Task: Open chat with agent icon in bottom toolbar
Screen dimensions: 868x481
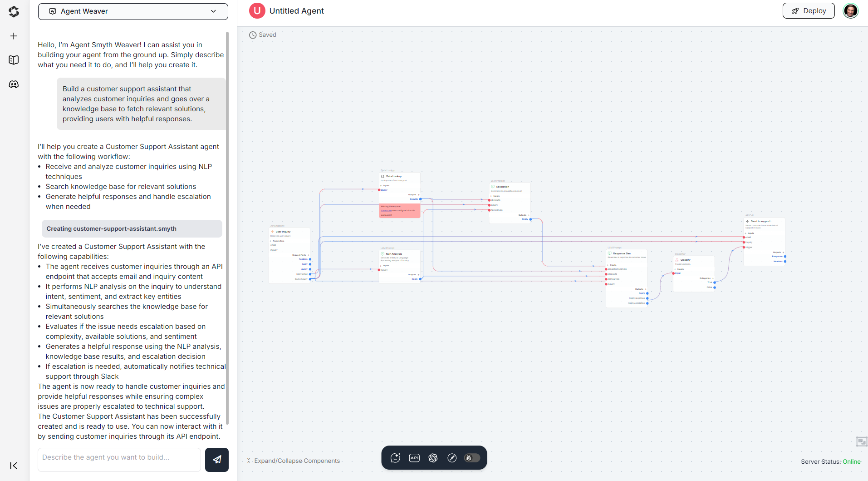Action: tap(395, 458)
